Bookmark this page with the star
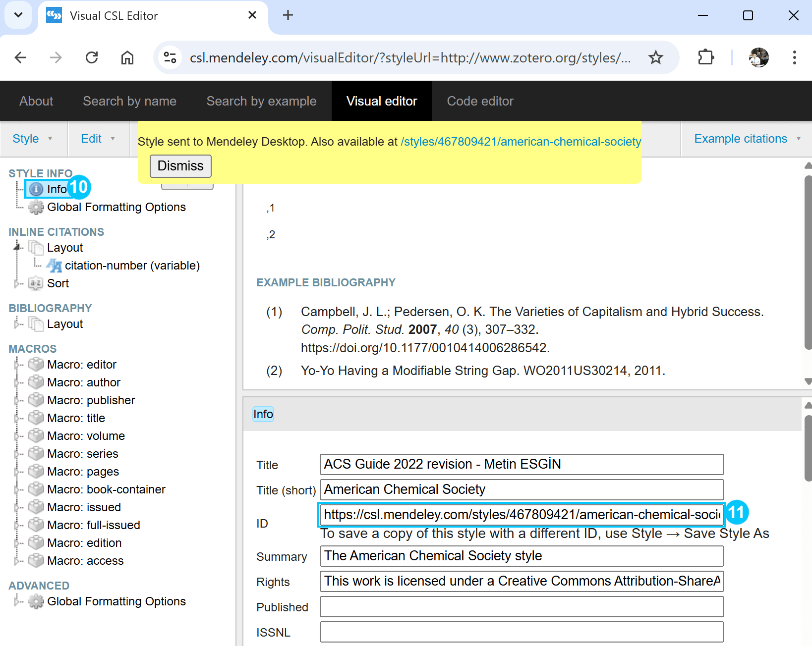The image size is (812, 646). click(656, 57)
